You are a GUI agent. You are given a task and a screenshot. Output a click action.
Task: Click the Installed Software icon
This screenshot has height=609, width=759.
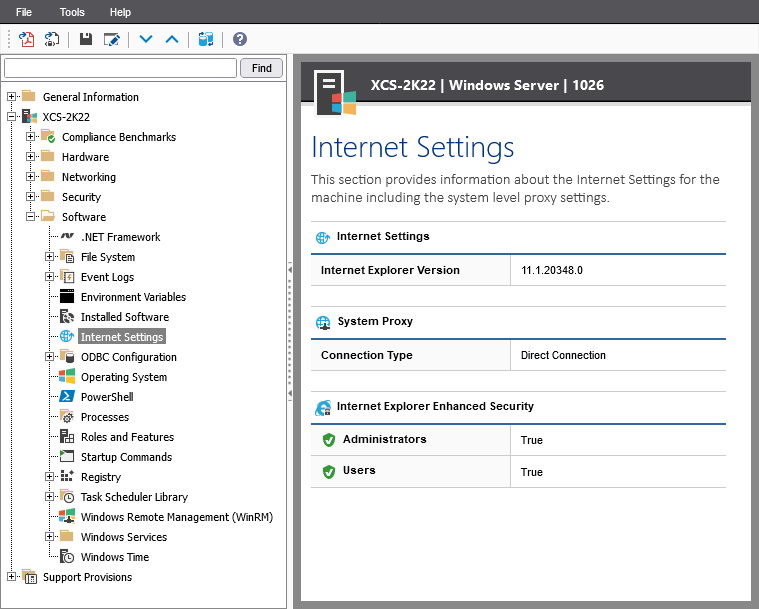67,317
